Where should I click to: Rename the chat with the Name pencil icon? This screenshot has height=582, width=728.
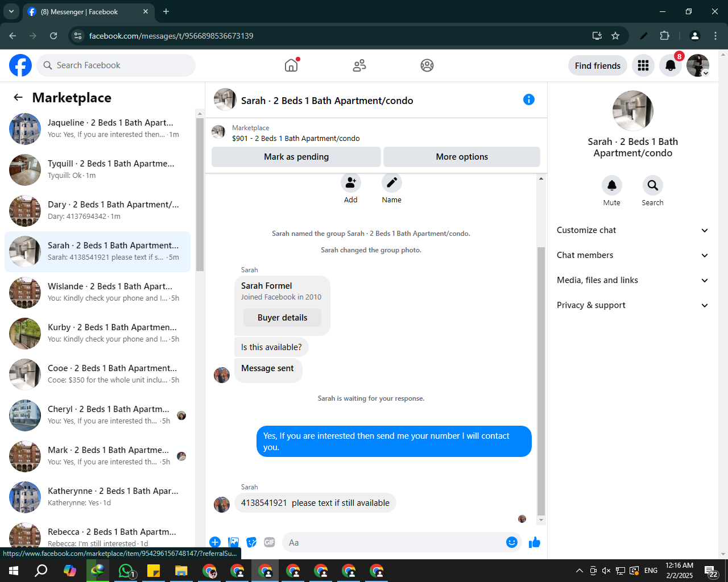(x=392, y=182)
